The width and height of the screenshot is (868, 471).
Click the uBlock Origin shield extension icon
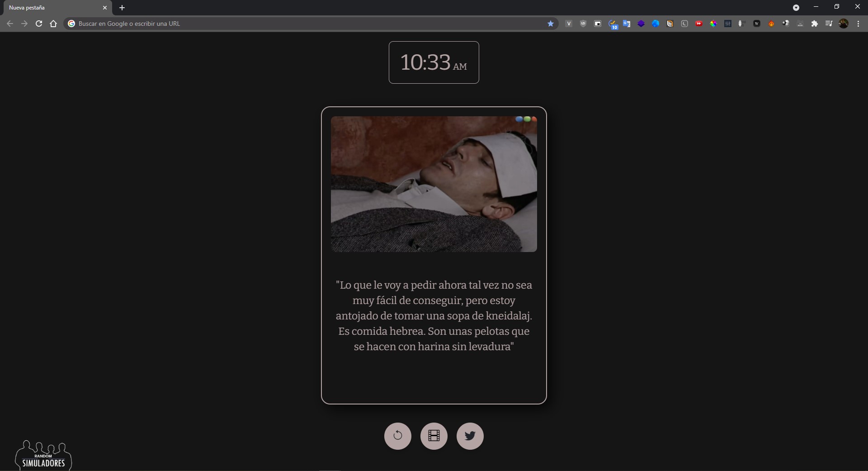[x=583, y=24]
